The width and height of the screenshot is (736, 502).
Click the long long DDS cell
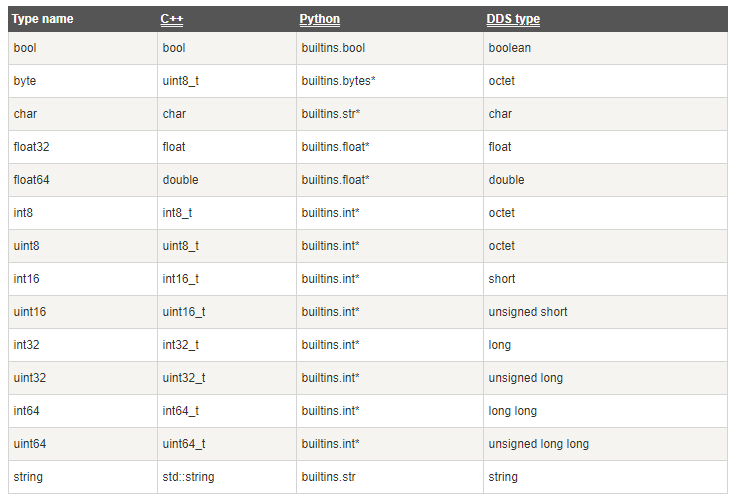pyautogui.click(x=512, y=411)
